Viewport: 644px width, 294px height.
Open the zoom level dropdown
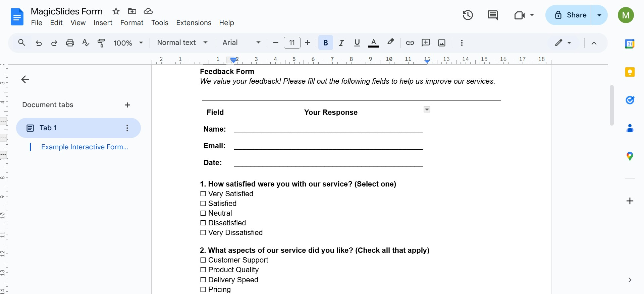[128, 43]
